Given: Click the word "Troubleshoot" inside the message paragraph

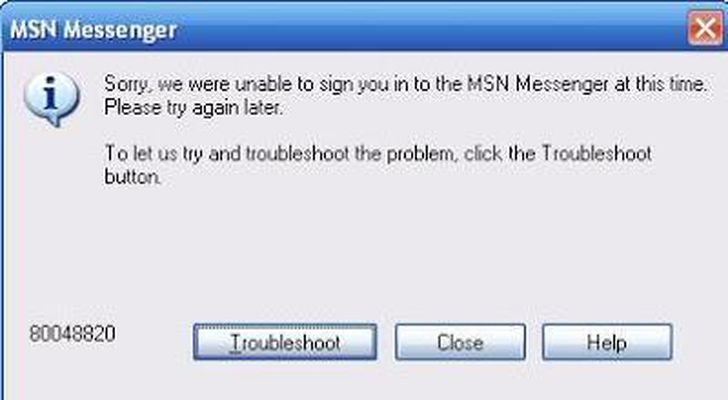Looking at the screenshot, I should (597, 154).
